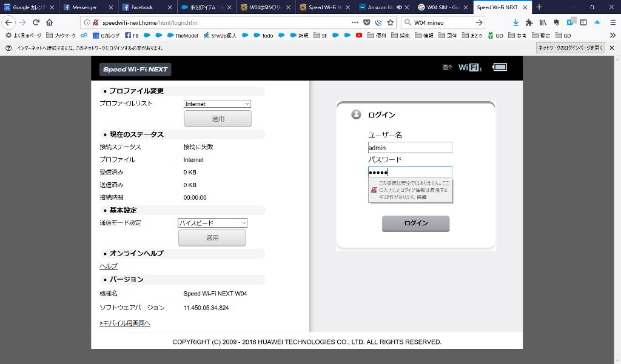The width and height of the screenshot is (621, 364).
Task: Apply the profile with the upper 適用 button
Action: tap(218, 119)
